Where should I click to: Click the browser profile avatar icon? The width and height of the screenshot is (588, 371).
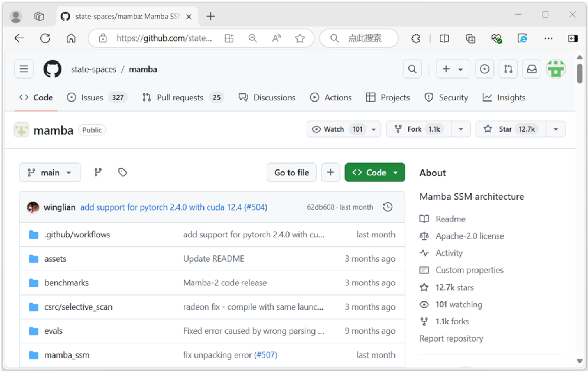pos(16,16)
